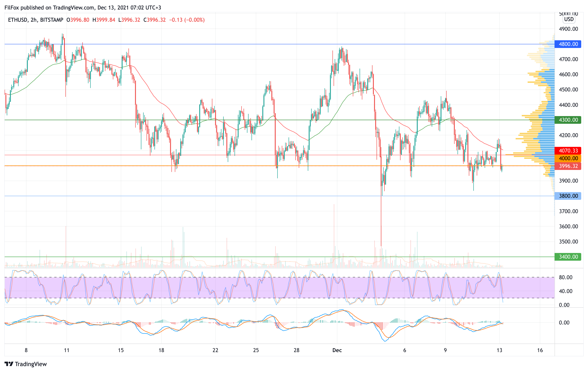Open the USD currency selector
The width and height of the screenshot is (588, 372).
click(x=569, y=19)
